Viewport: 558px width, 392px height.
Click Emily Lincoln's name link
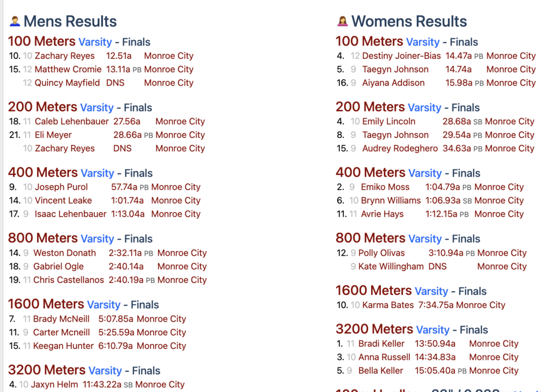pos(389,122)
